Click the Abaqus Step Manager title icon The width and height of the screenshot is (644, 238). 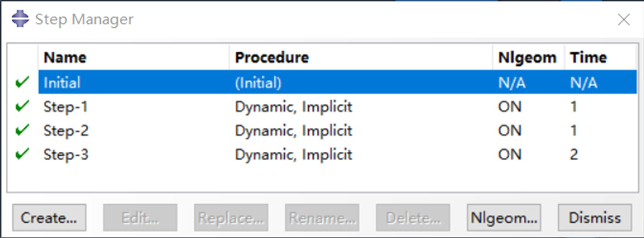(20, 19)
